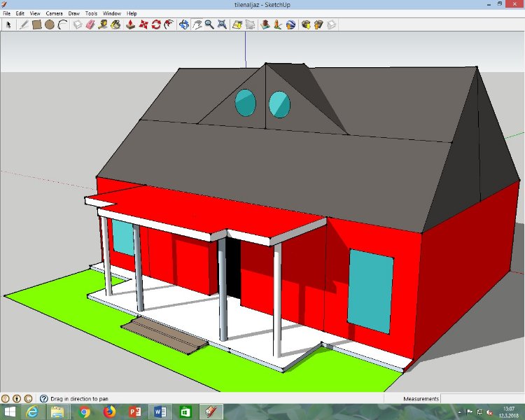Open the File menu
The height and width of the screenshot is (420, 525).
coord(7,13)
